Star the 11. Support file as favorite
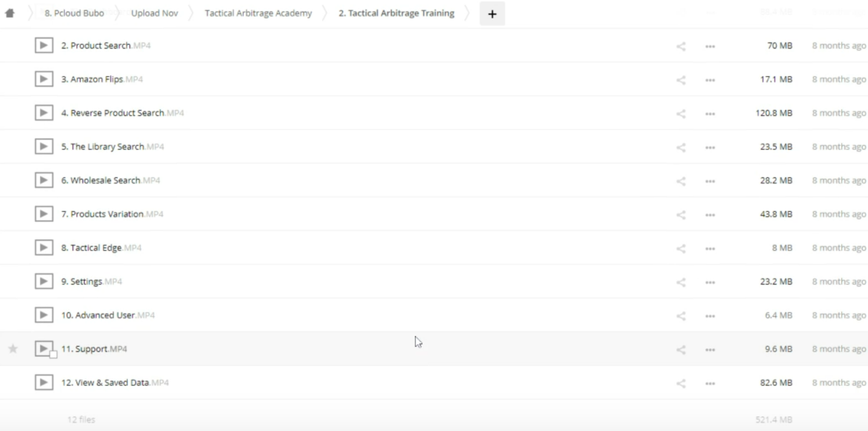868x431 pixels. (13, 348)
